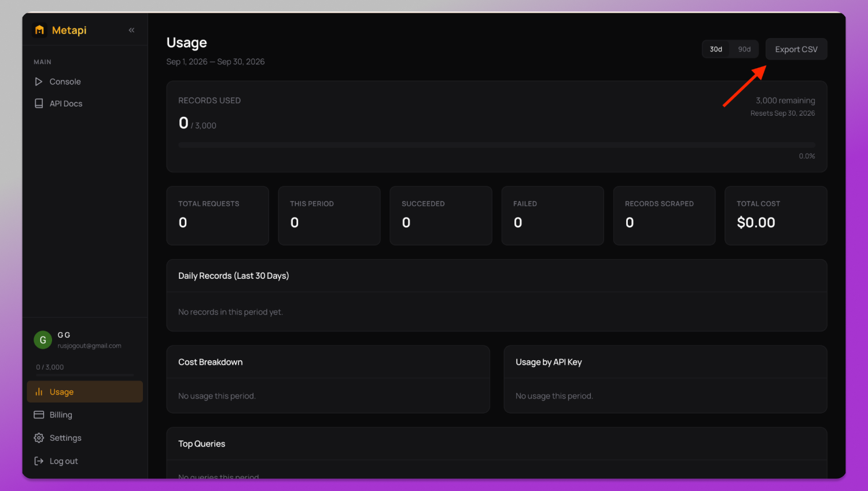Click the email rusjogout@gmail.com
This screenshot has height=491, width=868.
click(x=89, y=346)
